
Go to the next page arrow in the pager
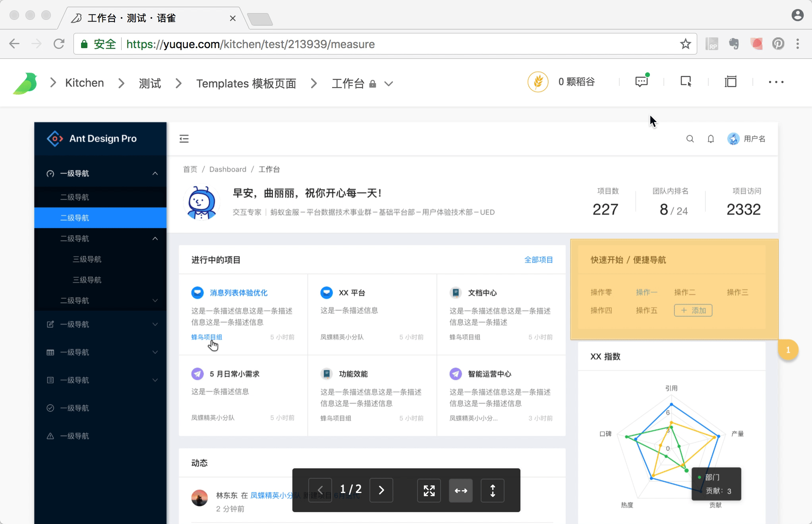pyautogui.click(x=381, y=491)
